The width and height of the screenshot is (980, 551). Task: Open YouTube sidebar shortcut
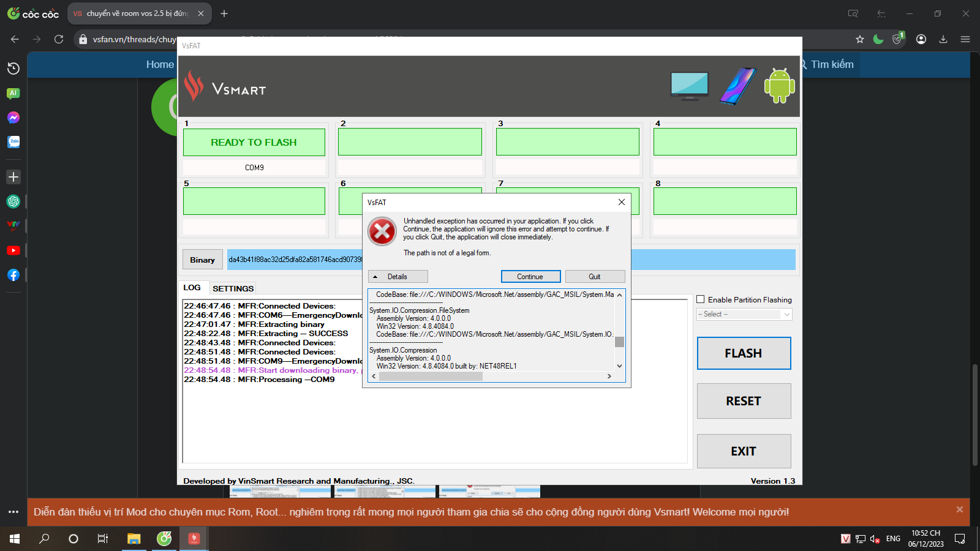(13, 250)
